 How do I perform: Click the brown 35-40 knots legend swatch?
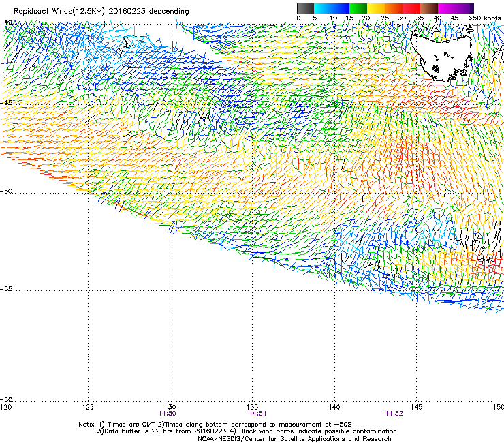429,8
